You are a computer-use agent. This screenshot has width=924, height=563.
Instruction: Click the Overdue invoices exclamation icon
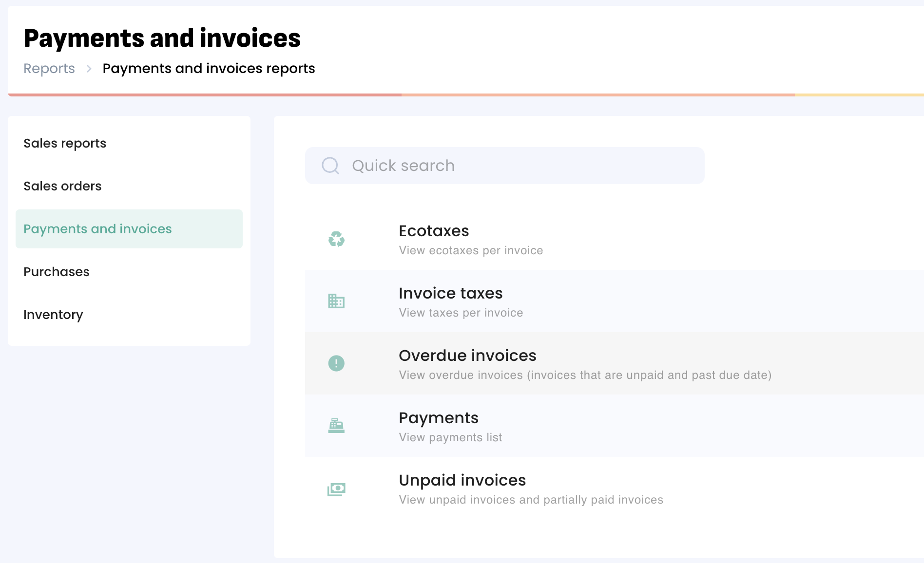click(x=336, y=363)
